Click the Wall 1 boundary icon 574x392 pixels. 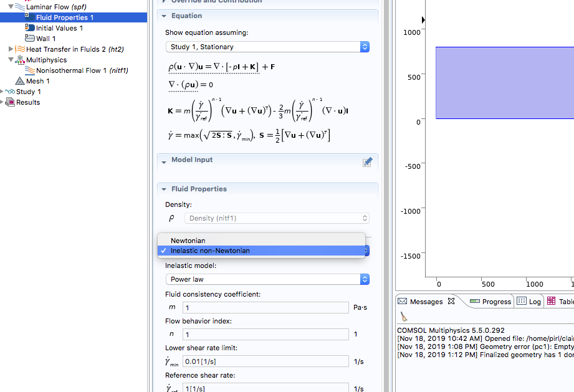tap(30, 39)
